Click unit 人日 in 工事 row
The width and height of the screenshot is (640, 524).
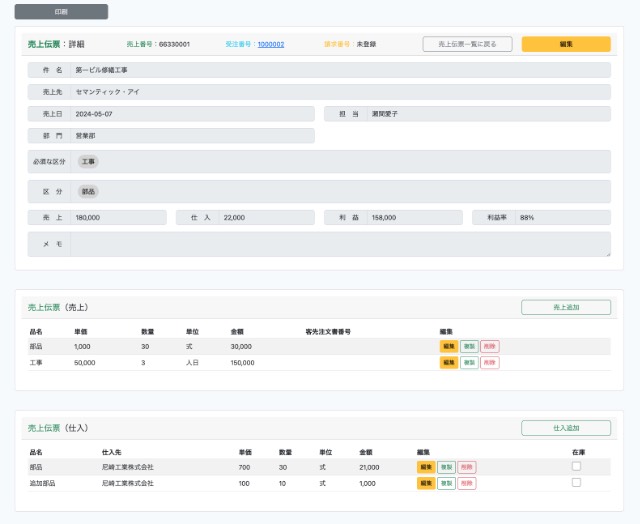[192, 363]
